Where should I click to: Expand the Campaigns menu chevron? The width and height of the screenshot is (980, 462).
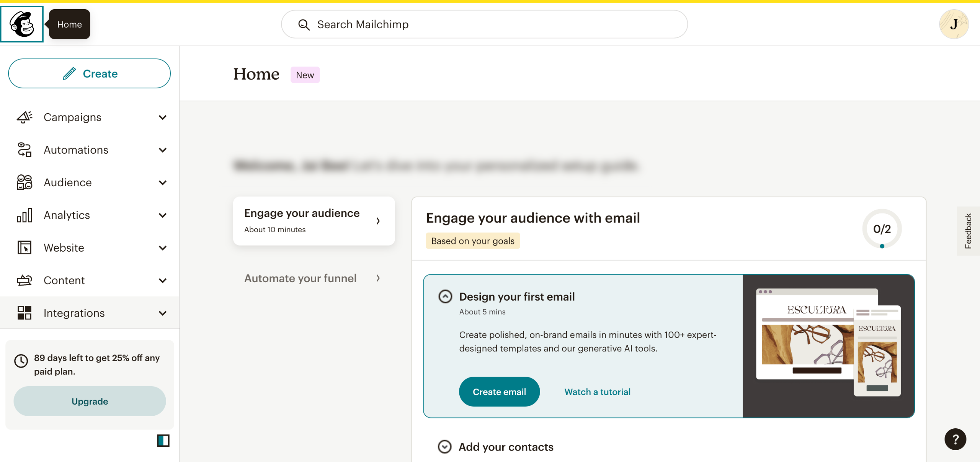tap(163, 117)
